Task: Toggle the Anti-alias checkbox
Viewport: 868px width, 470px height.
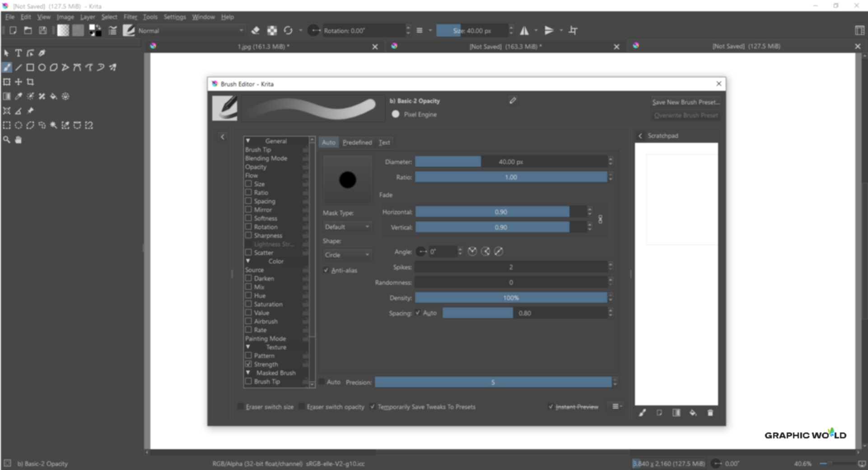Action: click(x=326, y=270)
